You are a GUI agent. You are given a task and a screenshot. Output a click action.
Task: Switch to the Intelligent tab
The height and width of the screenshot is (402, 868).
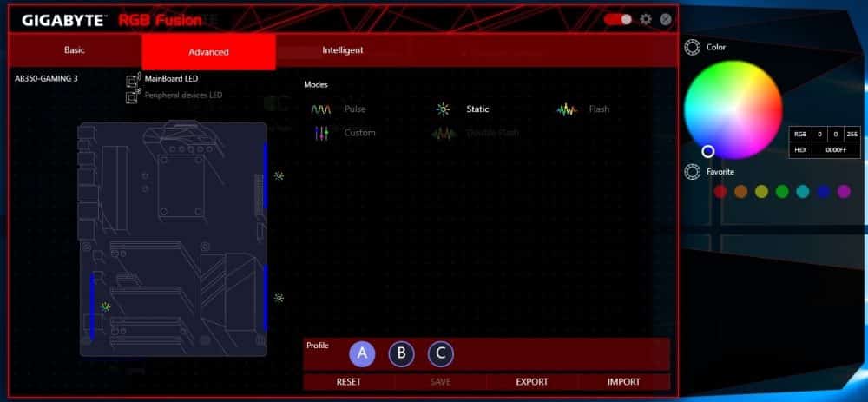[343, 49]
